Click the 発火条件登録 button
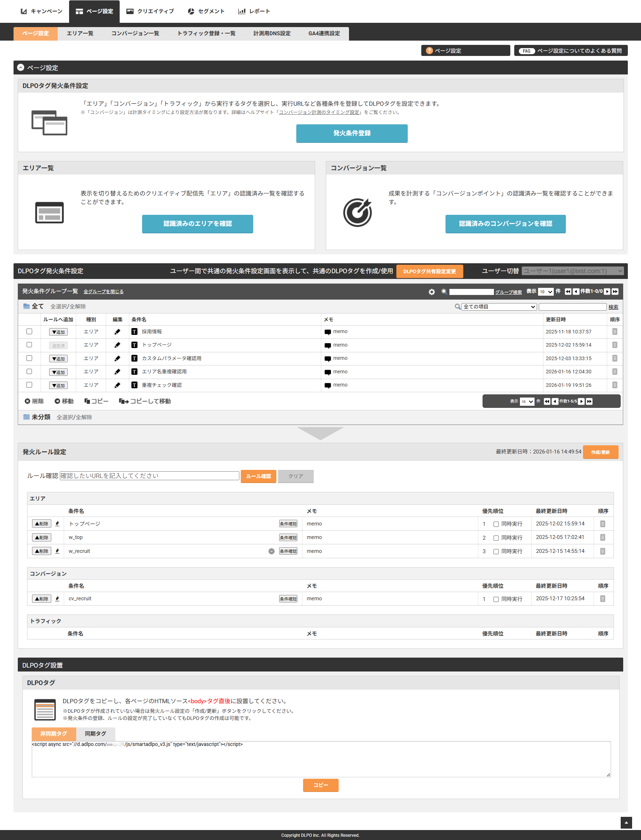Viewport: 641px width, 840px height. [352, 133]
